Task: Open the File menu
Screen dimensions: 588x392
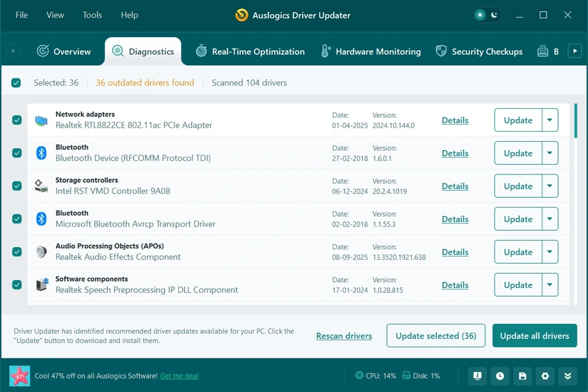Action: point(22,15)
